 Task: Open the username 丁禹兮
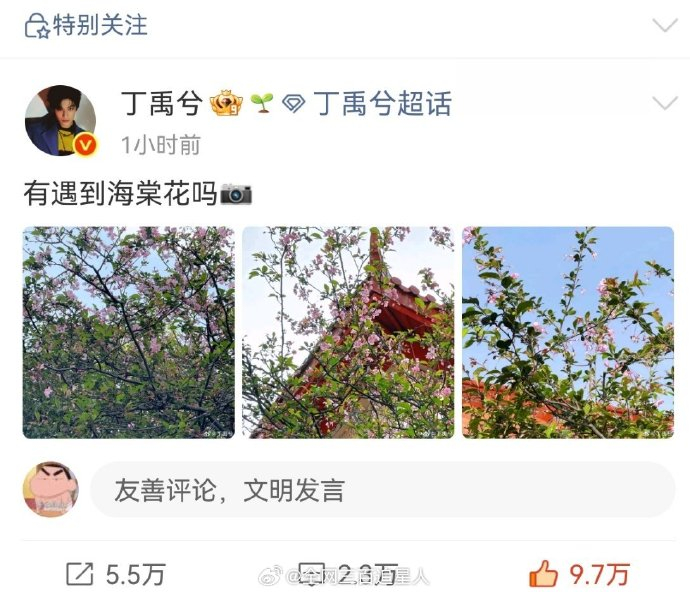point(161,104)
